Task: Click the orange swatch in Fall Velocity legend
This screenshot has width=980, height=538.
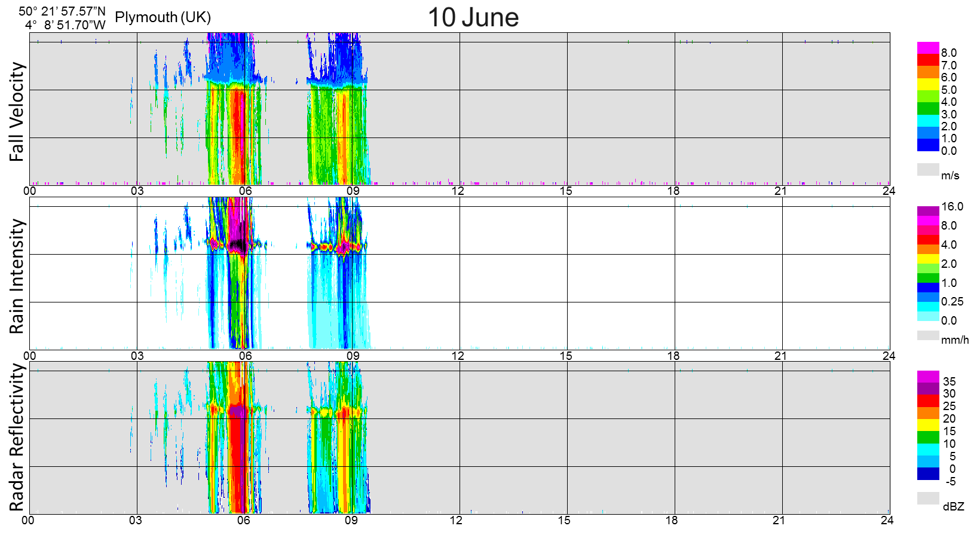Action: (x=928, y=72)
